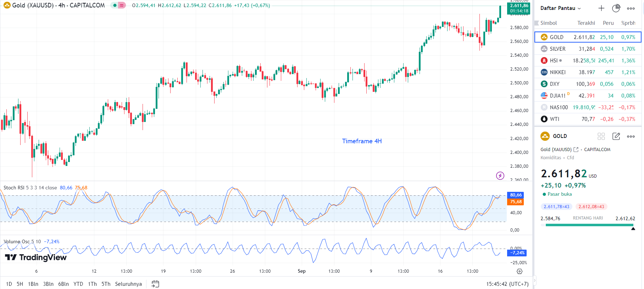Screen dimensions: 644x289
Task: Open three-dot menu in GOLD details panel
Action: pyautogui.click(x=631, y=136)
